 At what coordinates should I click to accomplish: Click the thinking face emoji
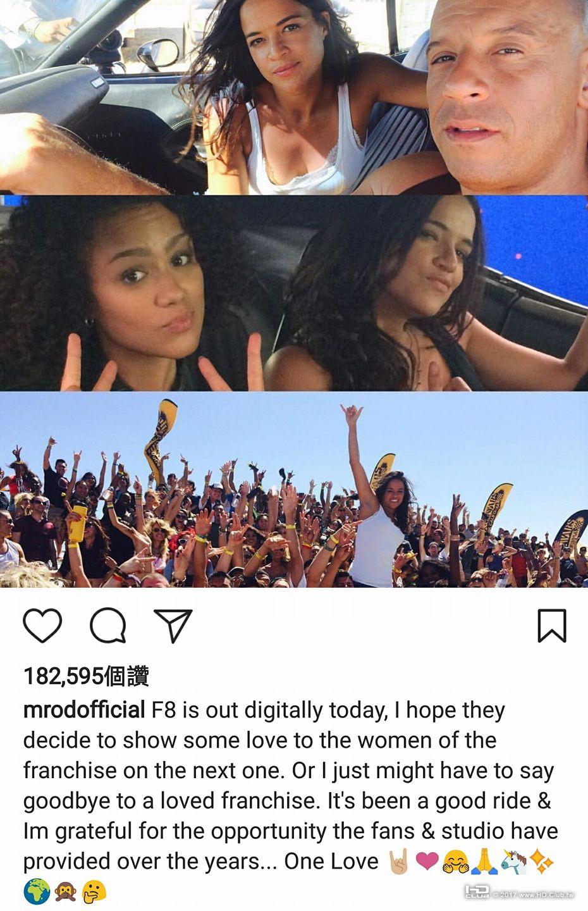pyautogui.click(x=94, y=892)
